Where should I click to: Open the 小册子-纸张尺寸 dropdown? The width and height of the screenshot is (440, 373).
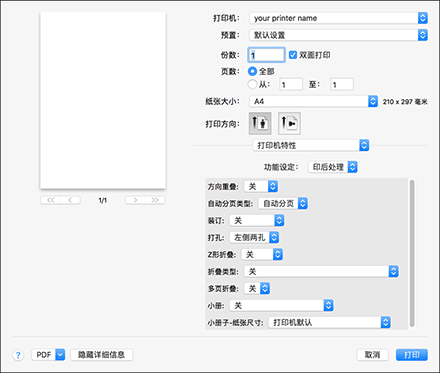tap(330, 322)
